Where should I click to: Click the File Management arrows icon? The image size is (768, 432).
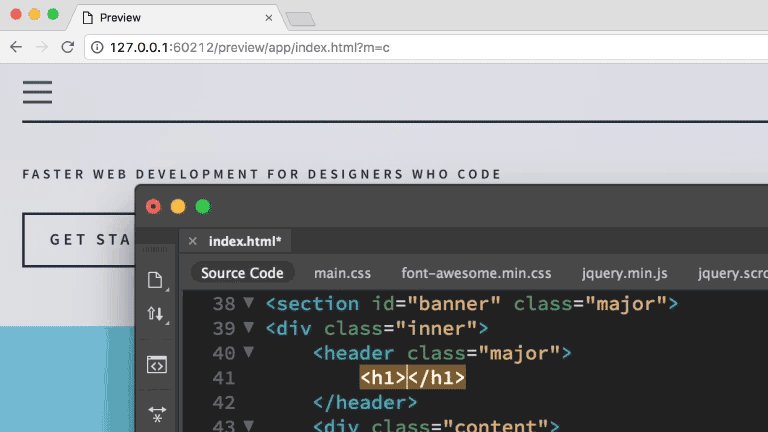pyautogui.click(x=155, y=314)
